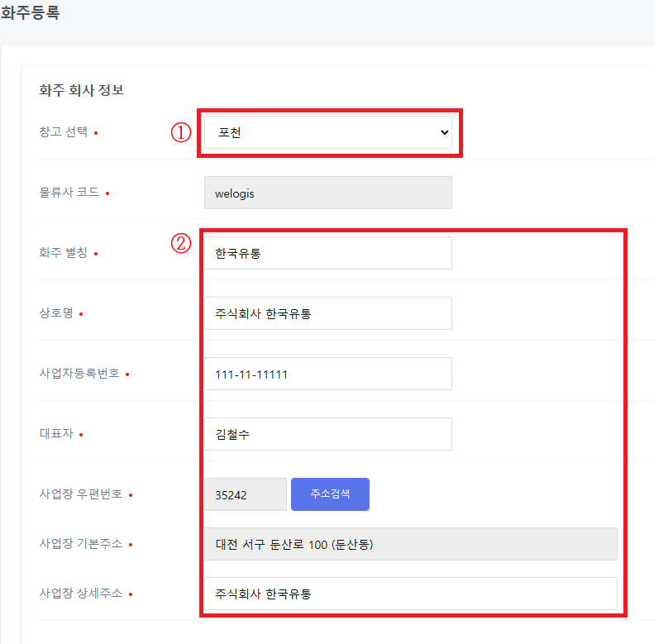Click the 창고 선택 label

[64, 132]
